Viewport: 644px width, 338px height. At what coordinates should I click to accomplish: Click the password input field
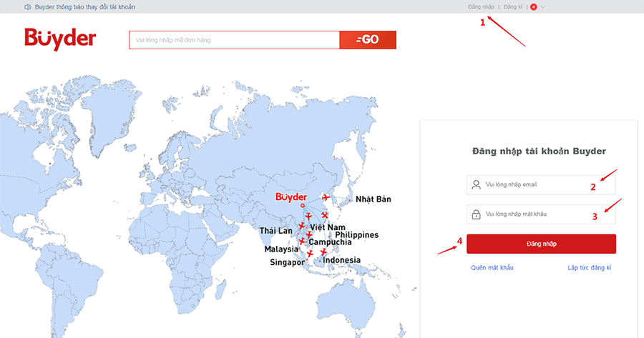pyautogui.click(x=541, y=214)
